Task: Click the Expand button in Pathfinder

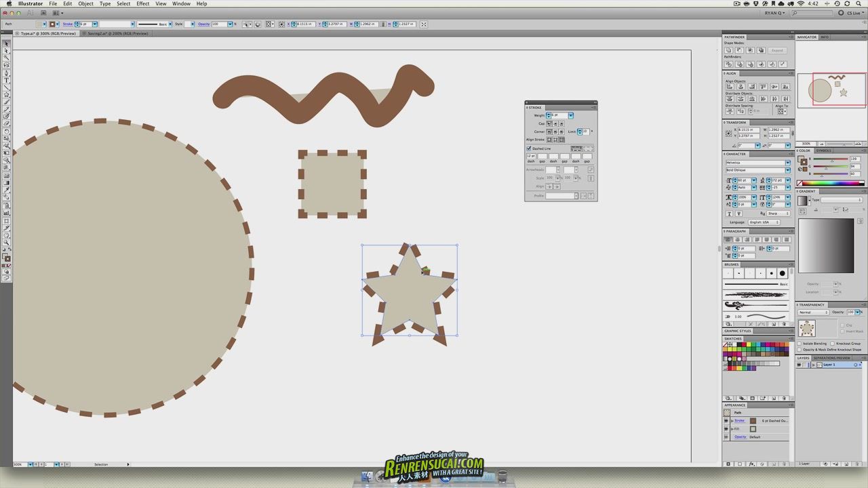Action: (777, 50)
